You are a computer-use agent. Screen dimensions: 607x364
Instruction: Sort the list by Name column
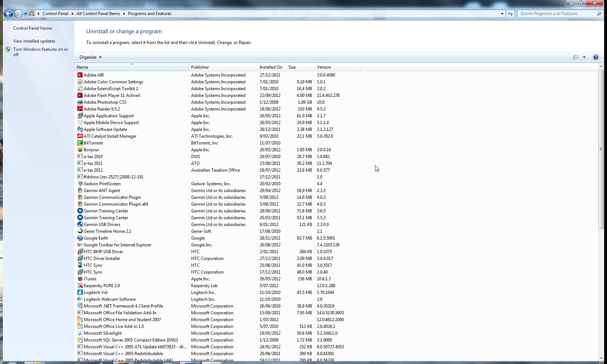click(x=131, y=67)
